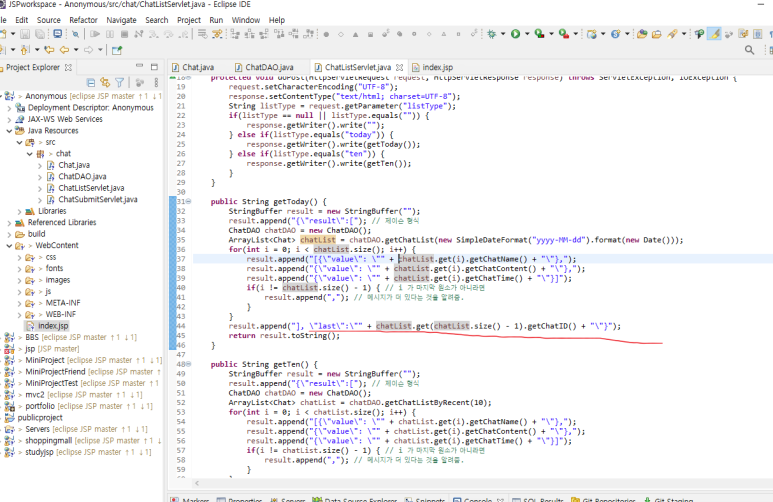773x502 pixels.
Task: Click the magnifier Quick Access search icon
Action: [749, 50]
